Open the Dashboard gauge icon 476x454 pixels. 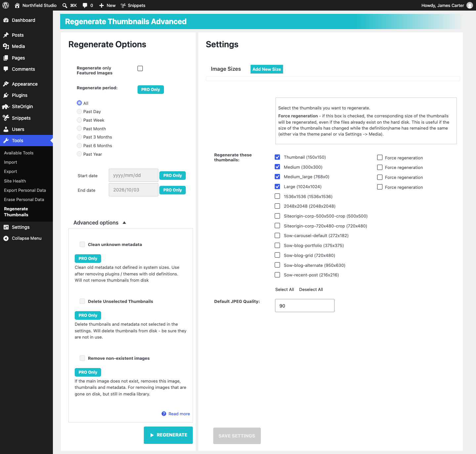click(x=6, y=20)
